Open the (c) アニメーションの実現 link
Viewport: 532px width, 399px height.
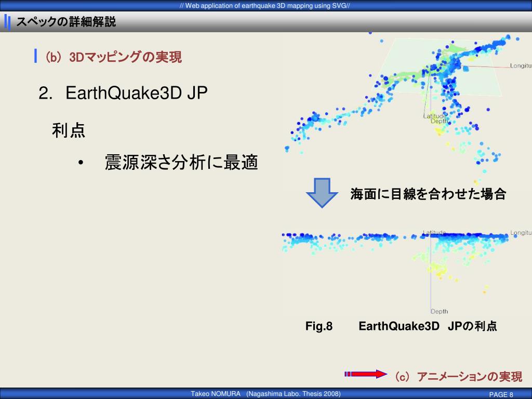click(x=459, y=377)
